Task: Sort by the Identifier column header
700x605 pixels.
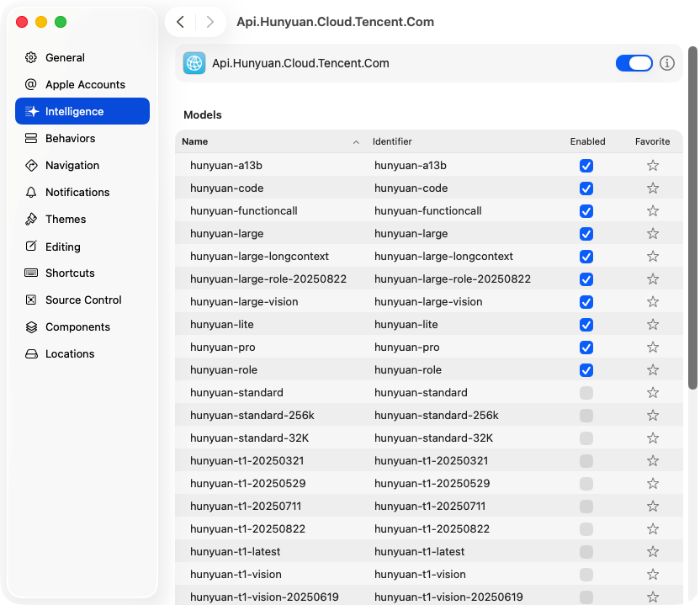Action: pos(392,141)
